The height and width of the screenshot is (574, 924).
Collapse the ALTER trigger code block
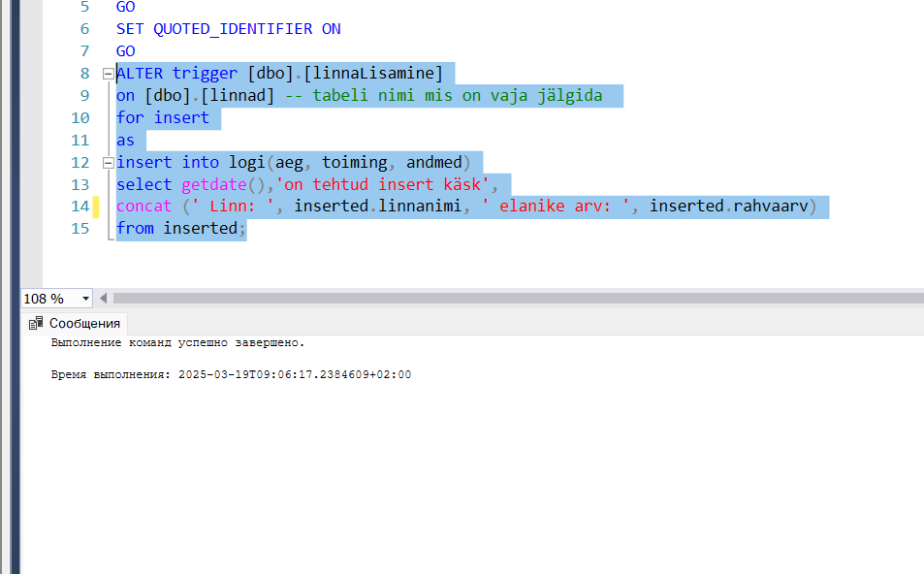click(x=109, y=74)
